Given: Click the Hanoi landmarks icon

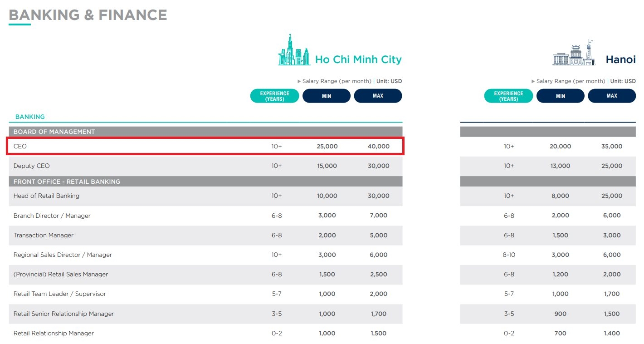Looking at the screenshot, I should 574,53.
